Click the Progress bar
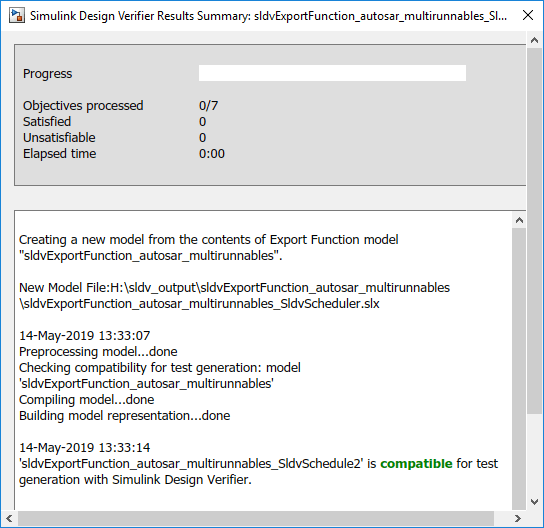Viewport: 544px width, 528px height. coord(332,73)
